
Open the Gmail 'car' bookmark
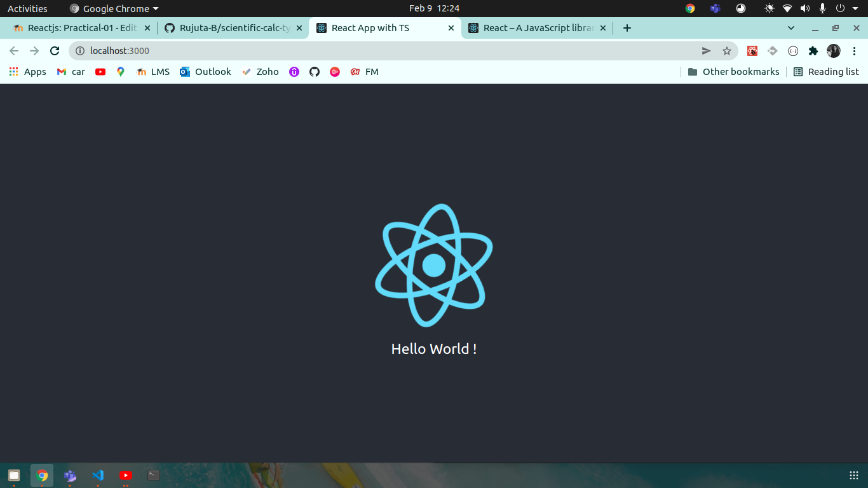(x=71, y=72)
